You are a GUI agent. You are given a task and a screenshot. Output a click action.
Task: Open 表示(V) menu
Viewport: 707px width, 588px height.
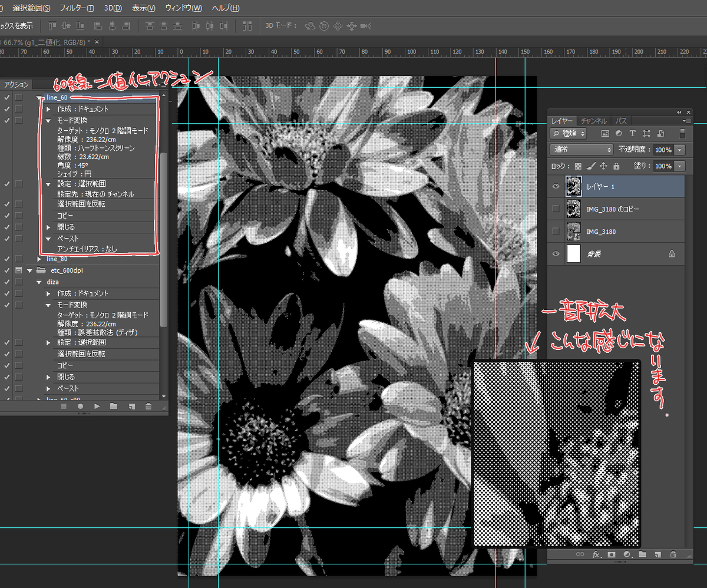click(144, 8)
